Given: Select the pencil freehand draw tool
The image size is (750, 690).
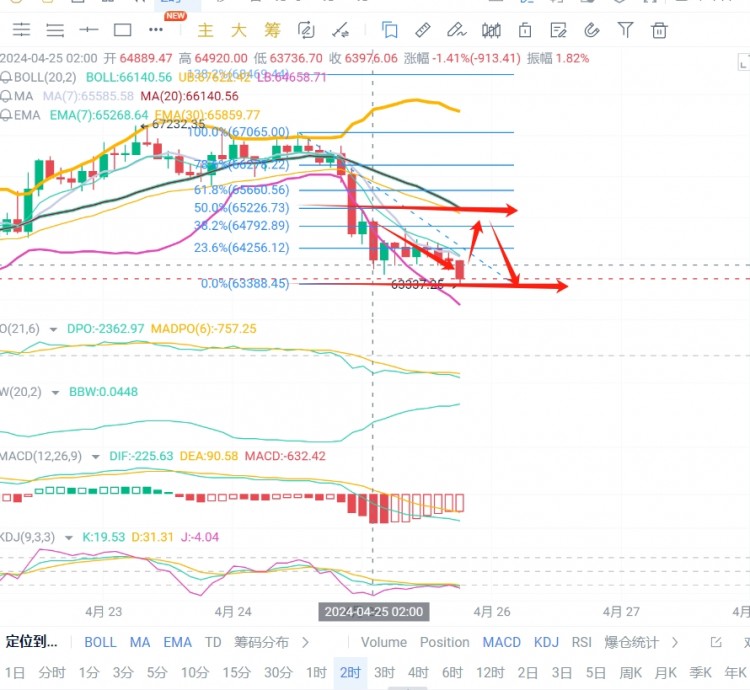Looking at the screenshot, I should (456, 30).
